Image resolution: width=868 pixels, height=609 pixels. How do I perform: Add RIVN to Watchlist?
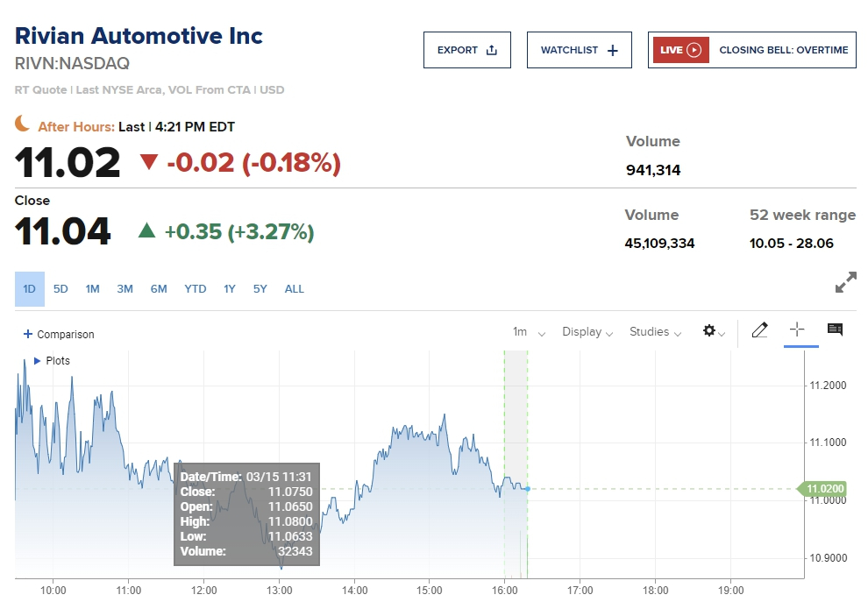point(579,50)
